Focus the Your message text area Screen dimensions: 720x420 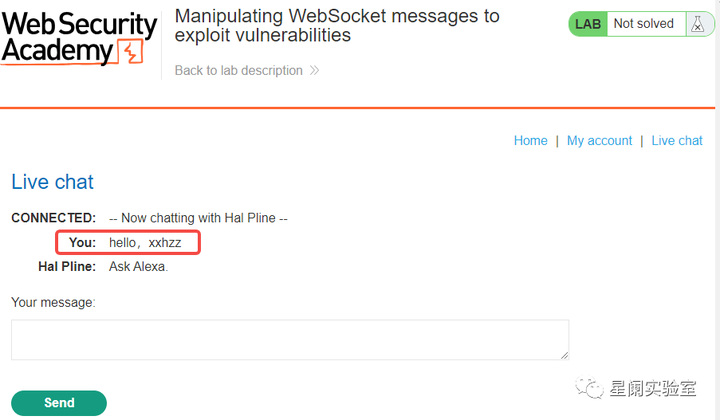pos(290,339)
